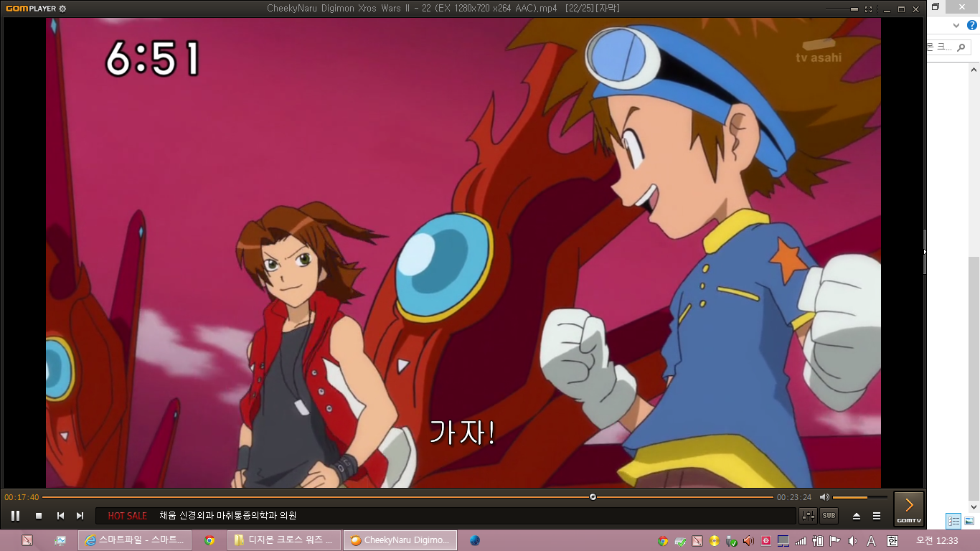Screen dimensions: 980x551
Task: Click the GOM Player logo menu
Action: pos(30,9)
